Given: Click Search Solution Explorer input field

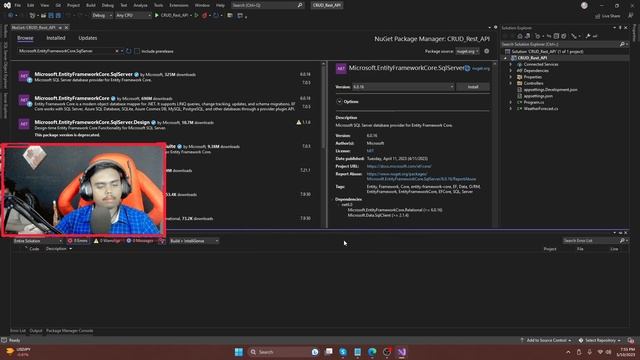Looking at the screenshot, I should coord(560,44).
